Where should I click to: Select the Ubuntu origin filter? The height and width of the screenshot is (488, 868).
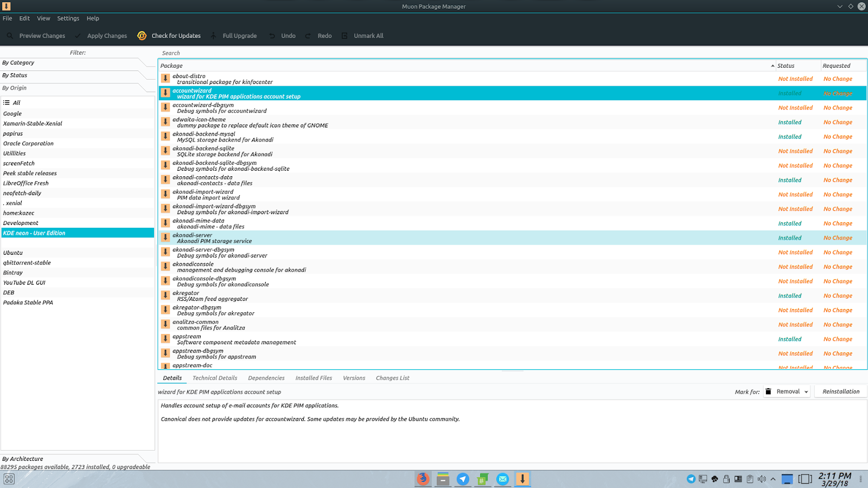[x=13, y=252]
